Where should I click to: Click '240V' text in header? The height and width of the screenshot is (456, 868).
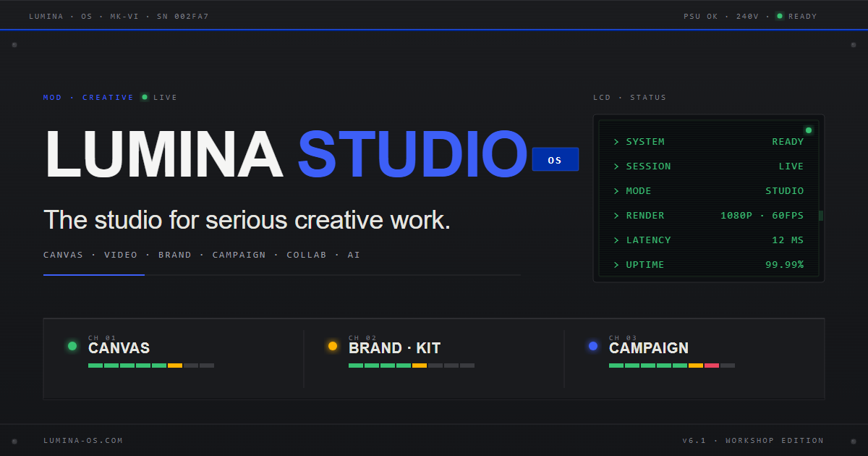point(747,16)
